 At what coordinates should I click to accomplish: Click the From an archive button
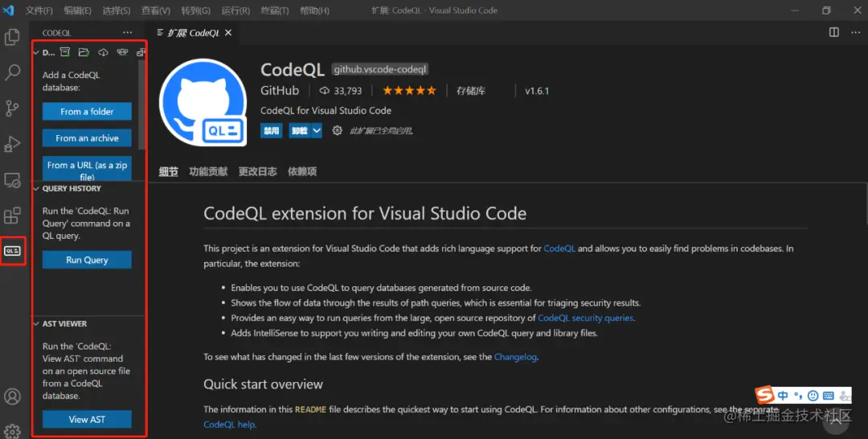87,137
